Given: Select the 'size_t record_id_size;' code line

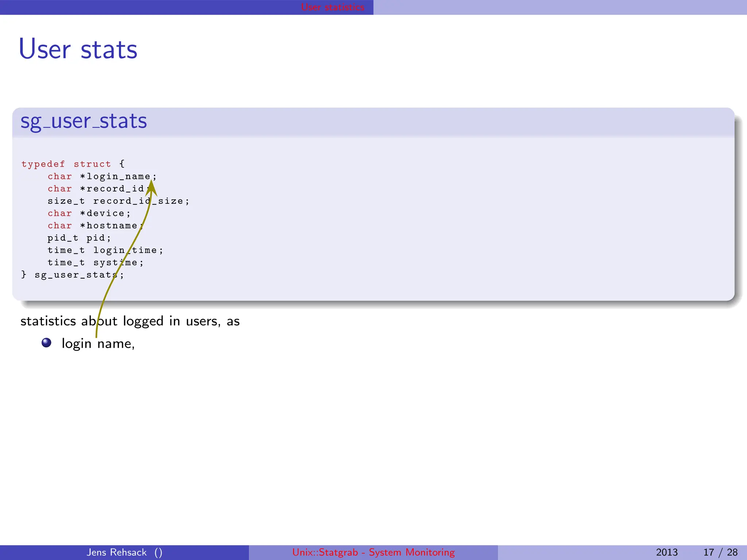Looking at the screenshot, I should 119,201.
